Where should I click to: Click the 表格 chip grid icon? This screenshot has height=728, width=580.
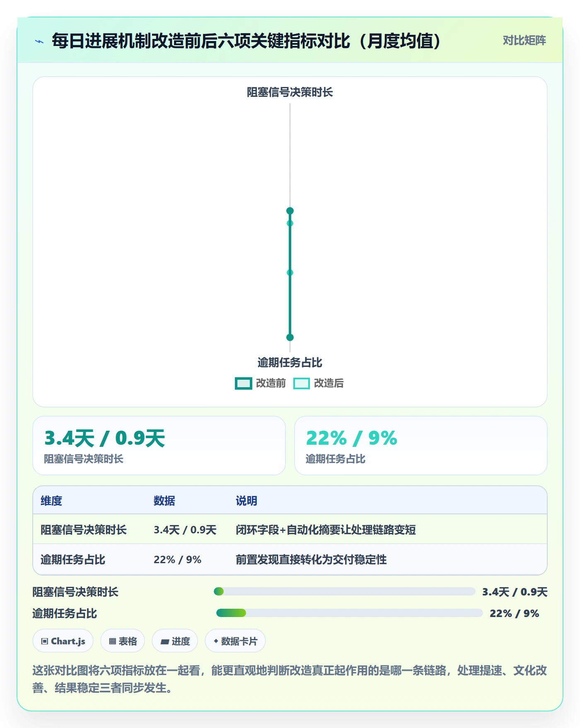pyautogui.click(x=112, y=641)
